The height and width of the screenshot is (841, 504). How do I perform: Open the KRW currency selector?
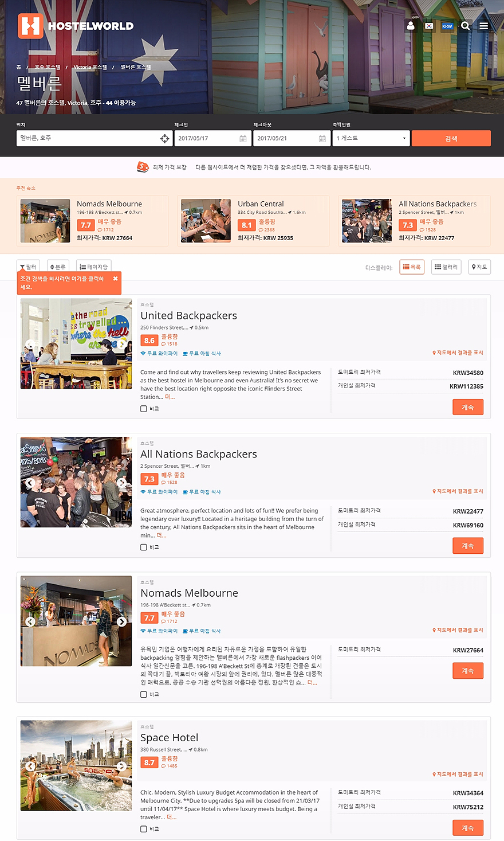[x=447, y=26]
